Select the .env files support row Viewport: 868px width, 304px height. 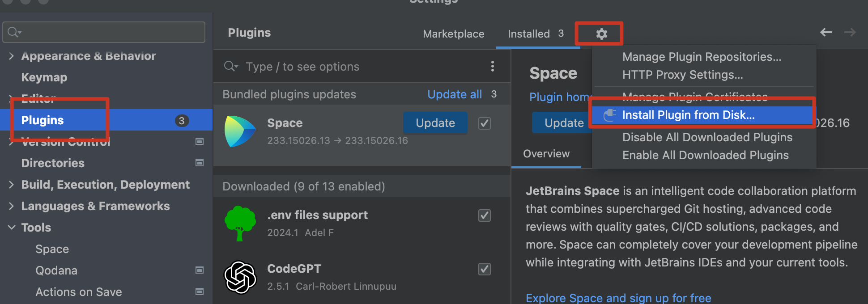pyautogui.click(x=362, y=224)
